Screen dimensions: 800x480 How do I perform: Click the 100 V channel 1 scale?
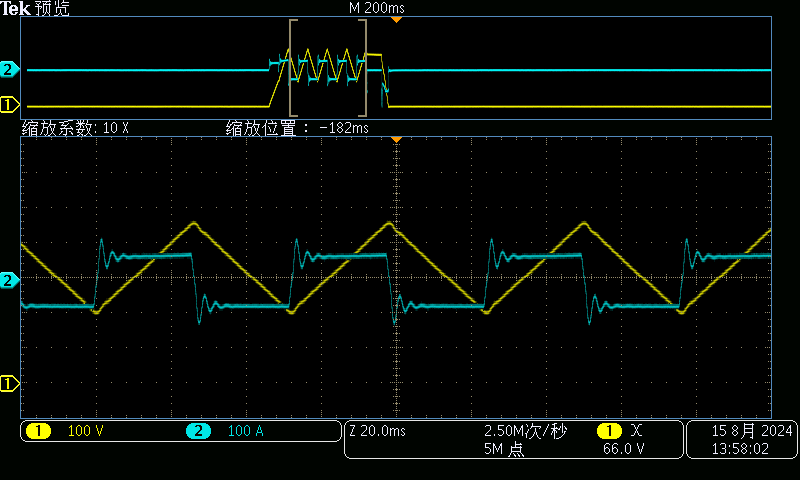point(85,431)
